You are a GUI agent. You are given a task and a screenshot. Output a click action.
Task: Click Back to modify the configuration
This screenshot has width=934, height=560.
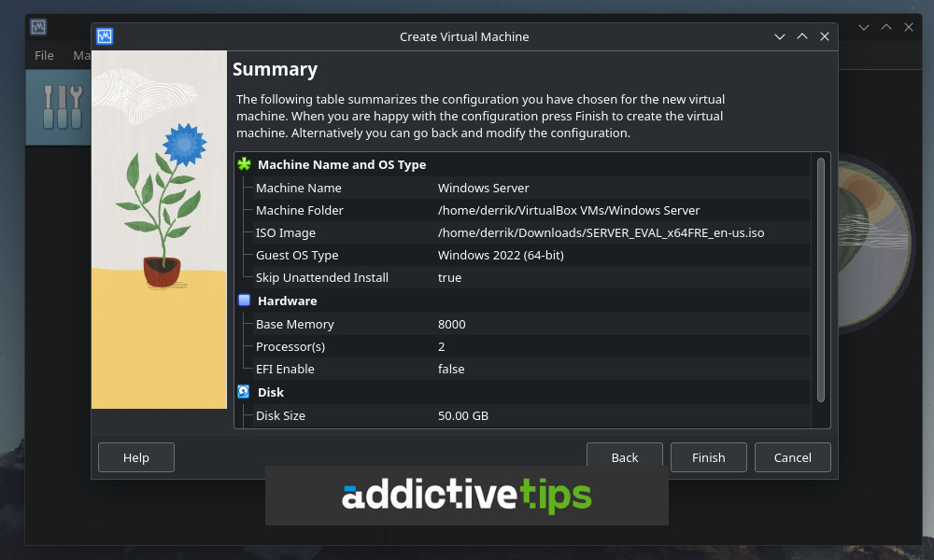624,457
